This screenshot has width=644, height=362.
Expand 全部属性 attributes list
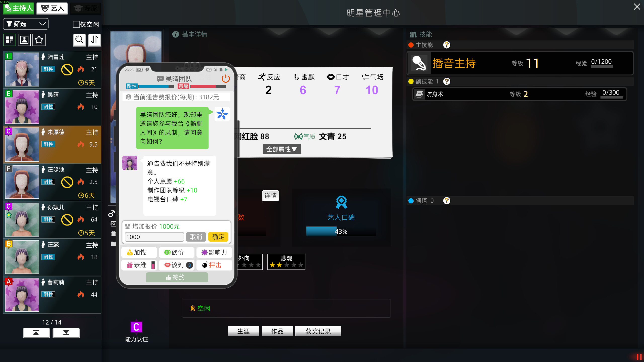[x=282, y=149]
